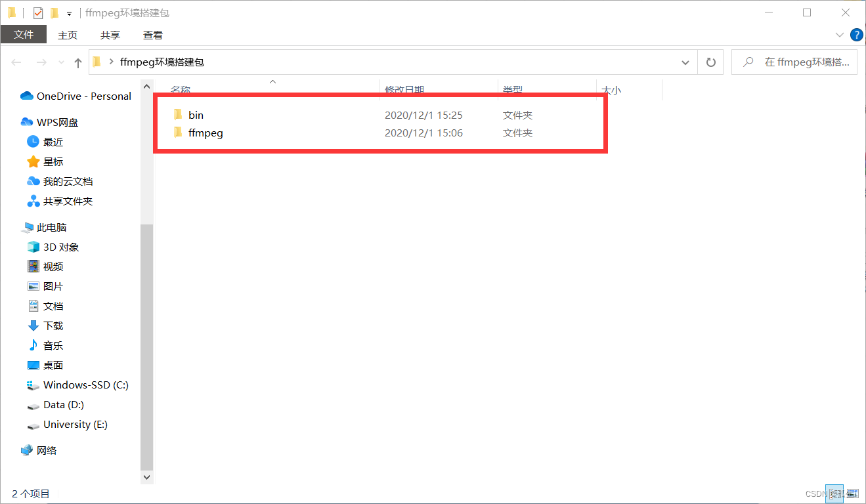Click the address bar path chevron
The width and height of the screenshot is (866, 504).
(112, 62)
